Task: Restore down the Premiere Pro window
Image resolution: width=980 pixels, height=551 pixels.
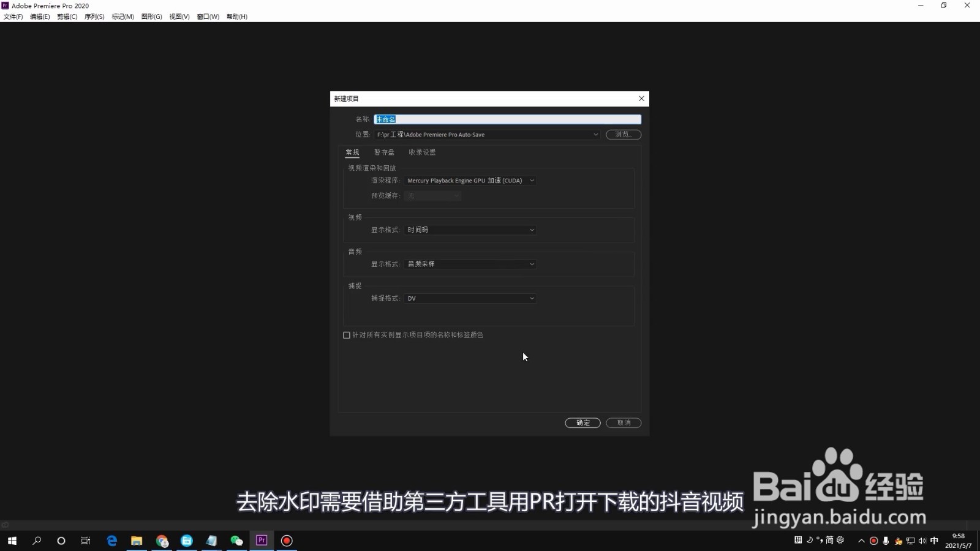Action: point(944,6)
